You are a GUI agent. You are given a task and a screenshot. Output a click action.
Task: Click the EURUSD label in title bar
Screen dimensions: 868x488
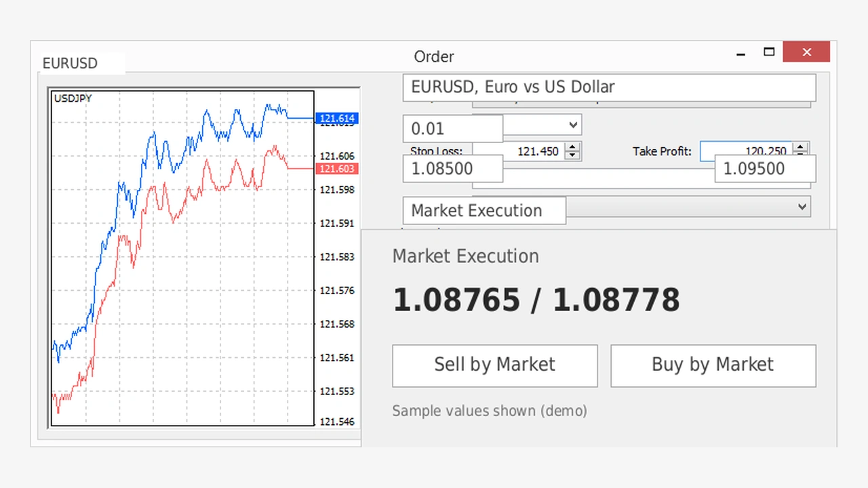(x=70, y=63)
